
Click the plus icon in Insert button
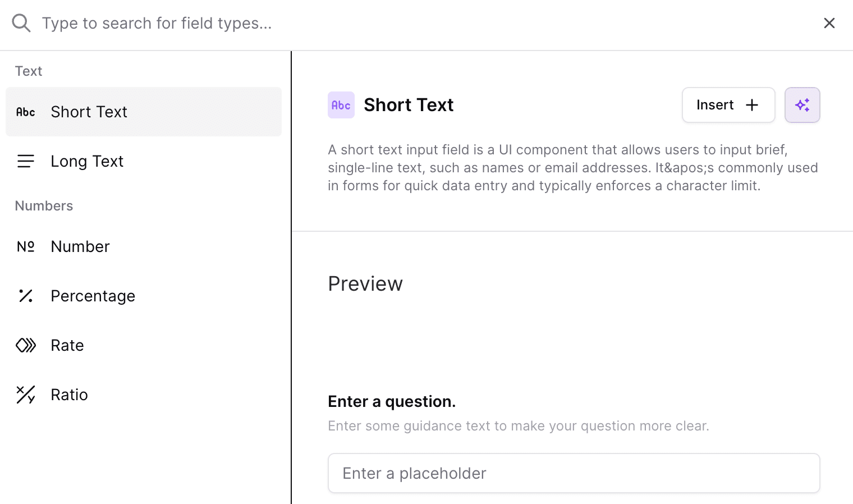(x=752, y=105)
